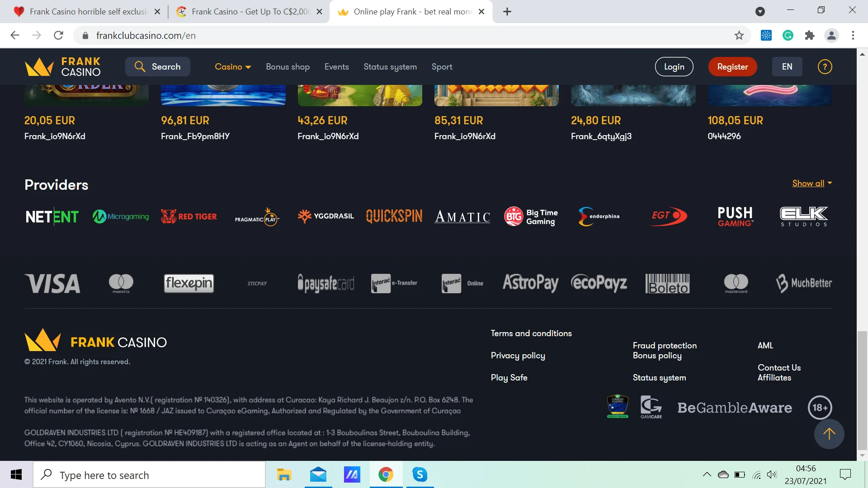
Task: Click the BeGambleAware logo
Action: pyautogui.click(x=735, y=408)
